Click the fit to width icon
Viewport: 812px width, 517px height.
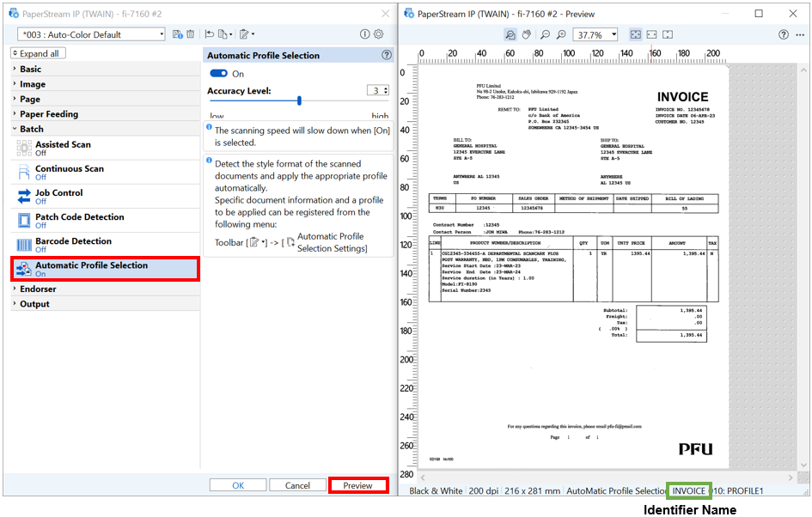tap(651, 34)
